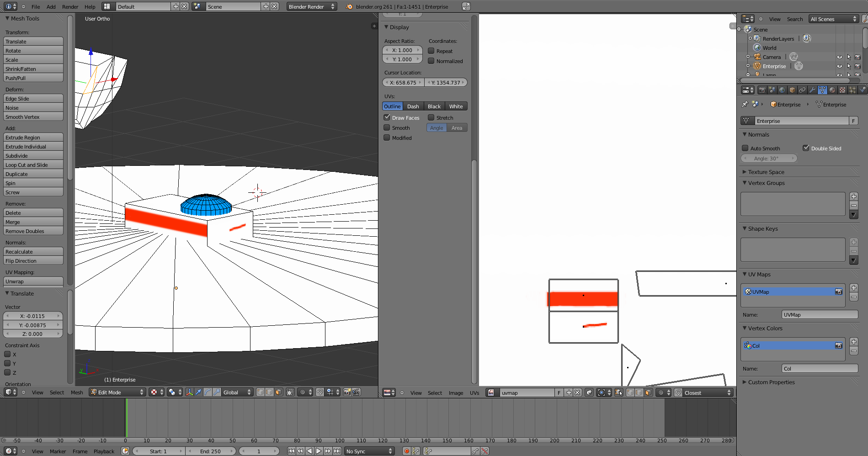
Task: Open the UVs menu in UV editor header
Action: coord(474,393)
